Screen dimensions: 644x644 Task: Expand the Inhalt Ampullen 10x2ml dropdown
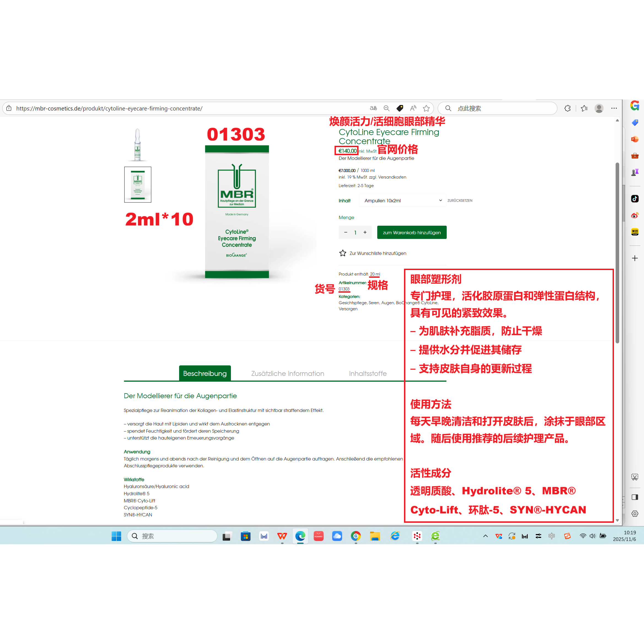coord(402,201)
